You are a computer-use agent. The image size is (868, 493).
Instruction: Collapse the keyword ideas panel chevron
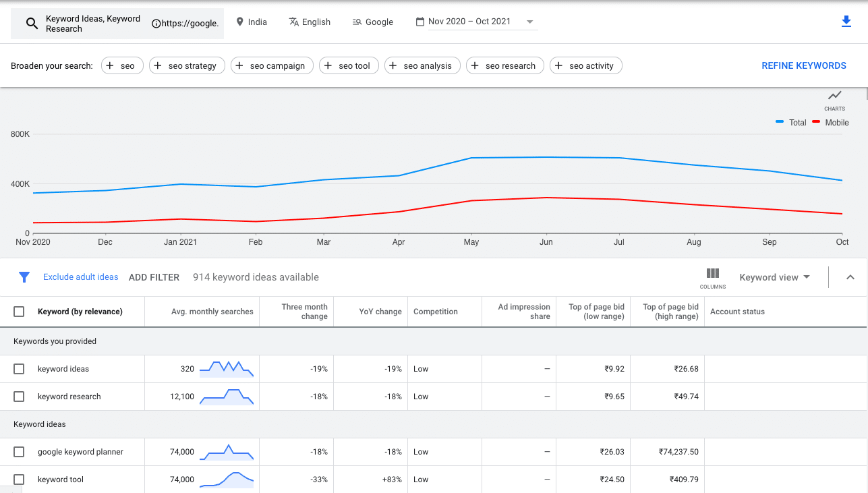[850, 277]
